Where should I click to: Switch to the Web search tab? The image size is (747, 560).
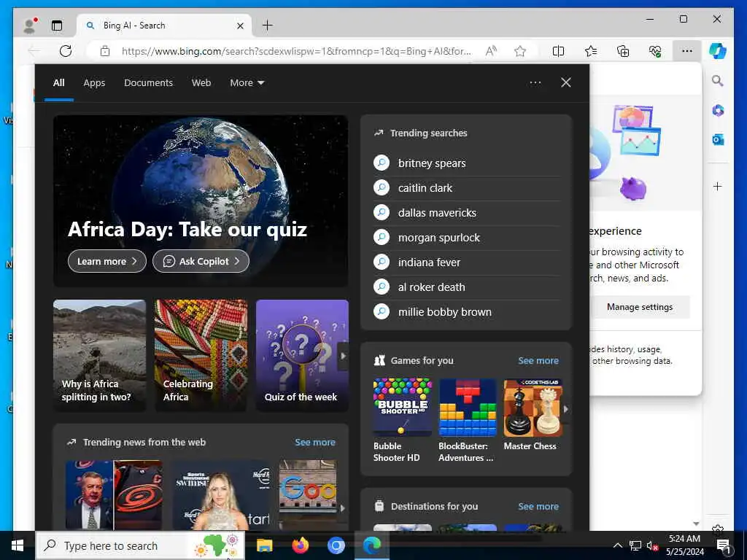click(x=201, y=83)
